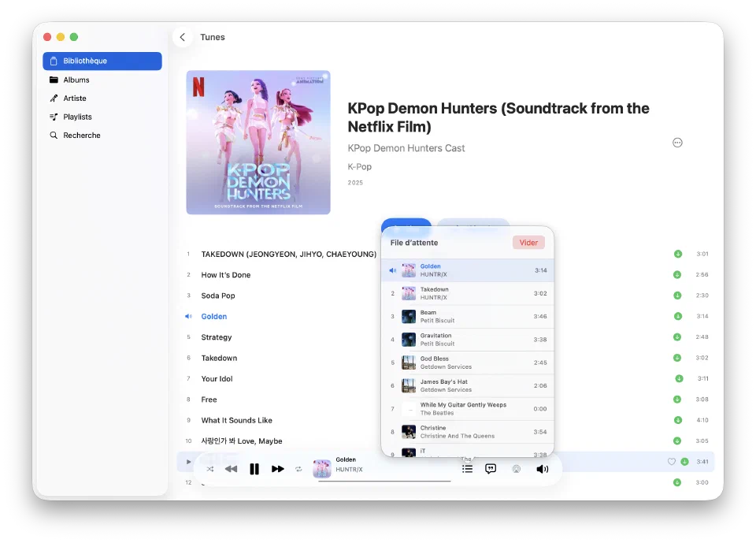Select God Bless in the queue
756x543 pixels.
click(x=467, y=363)
